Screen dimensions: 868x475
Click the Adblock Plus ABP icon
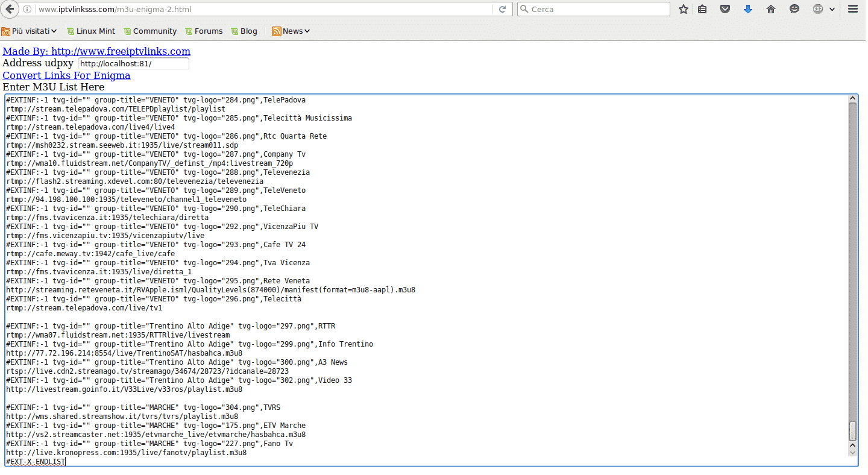point(817,9)
